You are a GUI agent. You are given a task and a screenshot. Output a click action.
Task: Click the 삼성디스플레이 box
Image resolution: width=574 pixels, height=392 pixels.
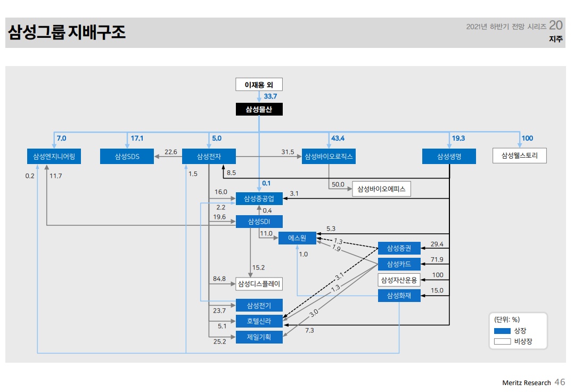[x=259, y=284]
